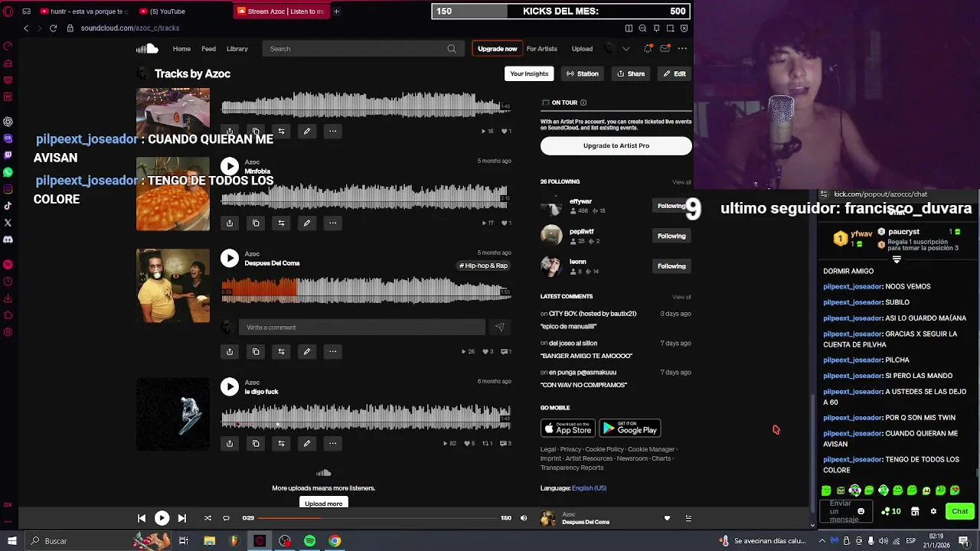Viewport: 980px width, 551px height.
Task: Open the profile avatar dropdown chevron
Action: pos(626,49)
